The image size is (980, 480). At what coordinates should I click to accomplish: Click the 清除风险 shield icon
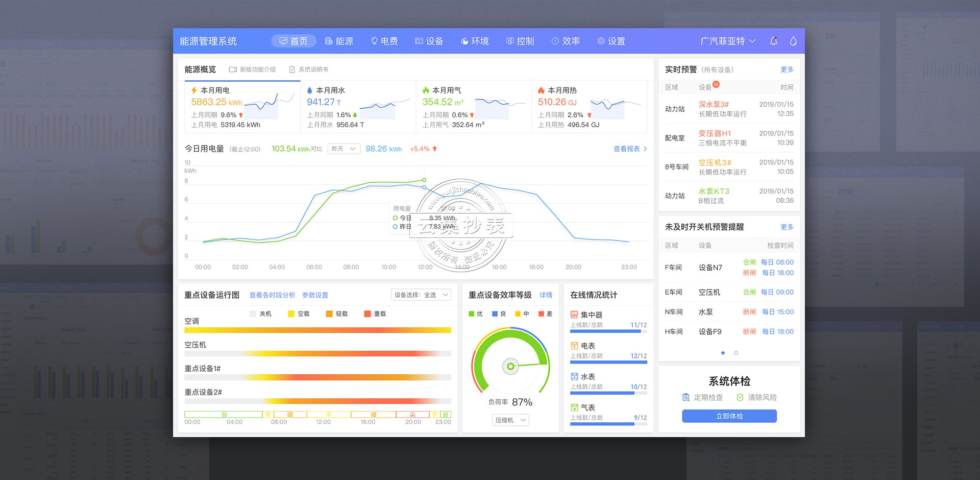point(740,397)
